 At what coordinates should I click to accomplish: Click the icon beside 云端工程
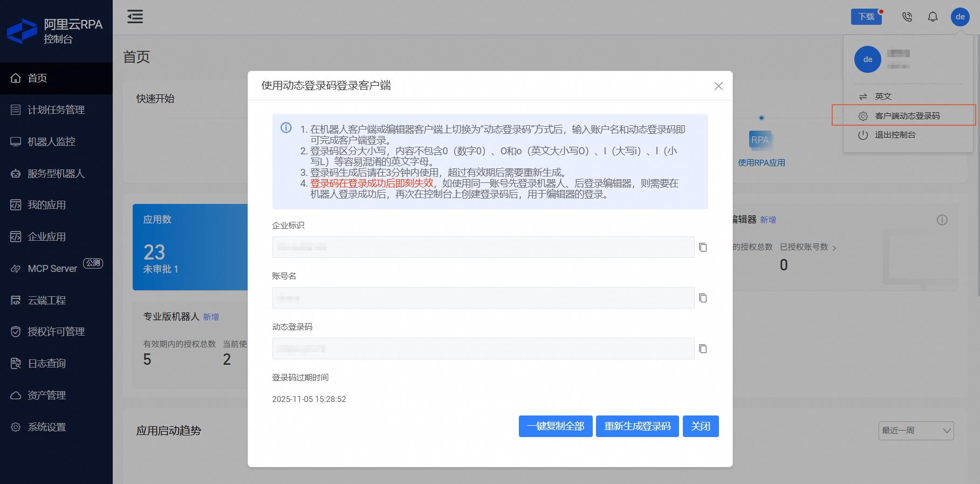tap(16, 301)
